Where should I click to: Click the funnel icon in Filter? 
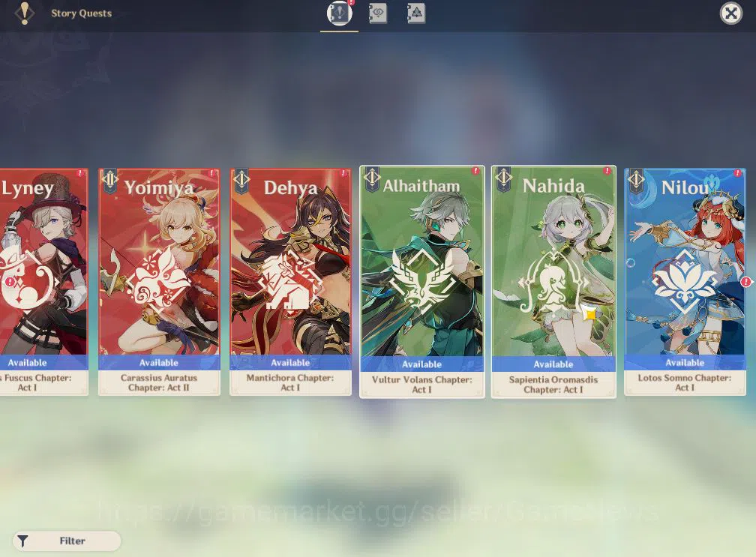(22, 541)
